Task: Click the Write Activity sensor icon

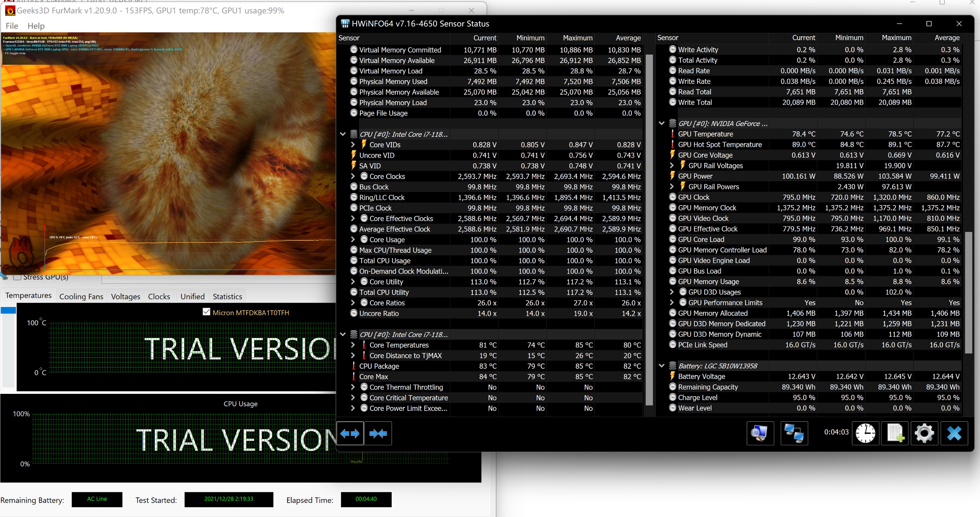Action: tap(672, 49)
